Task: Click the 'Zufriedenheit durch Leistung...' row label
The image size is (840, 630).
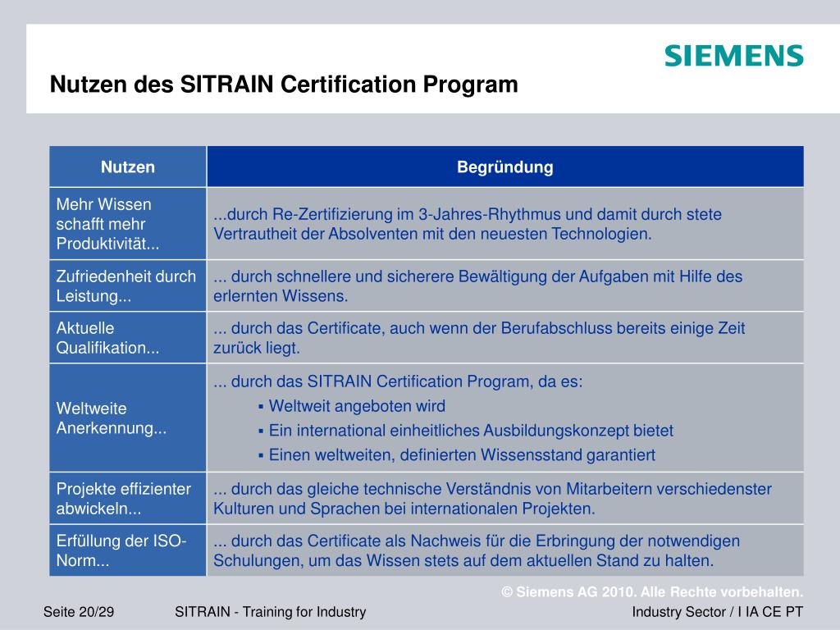Action: pos(125,285)
